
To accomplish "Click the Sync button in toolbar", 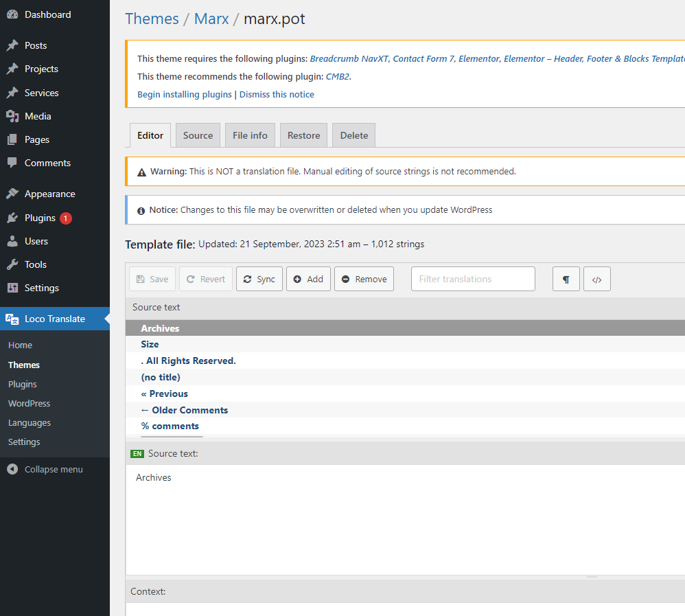I will 259,279.
